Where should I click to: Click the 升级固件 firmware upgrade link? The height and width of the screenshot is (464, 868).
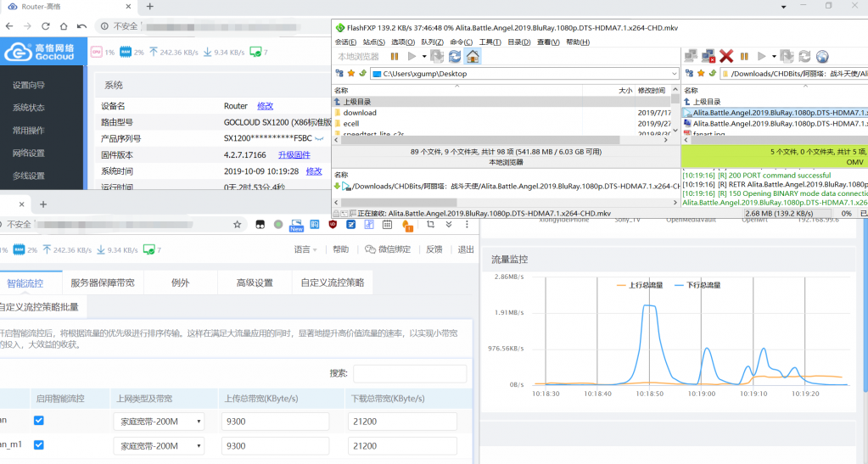(294, 155)
